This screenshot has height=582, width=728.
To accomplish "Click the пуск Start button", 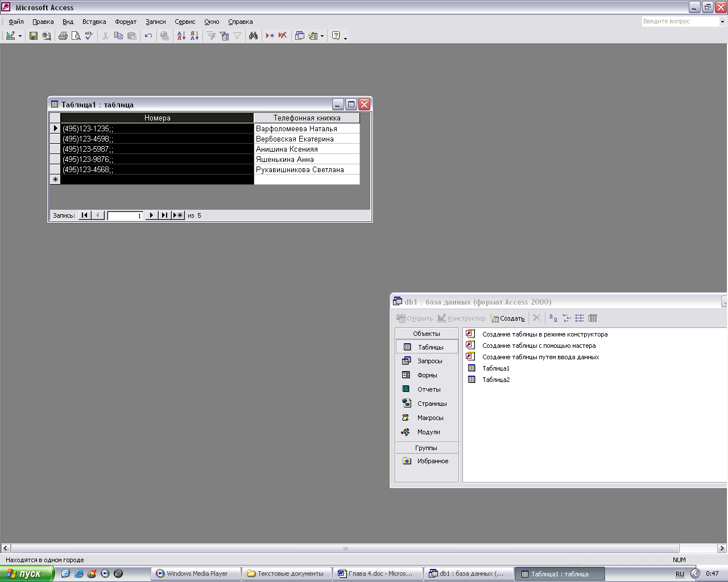I will 27,574.
